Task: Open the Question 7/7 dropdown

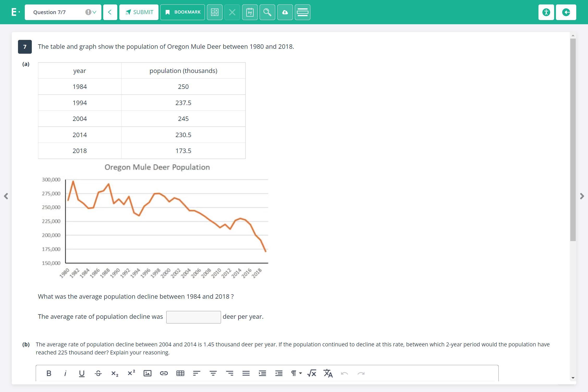Action: (x=63, y=12)
